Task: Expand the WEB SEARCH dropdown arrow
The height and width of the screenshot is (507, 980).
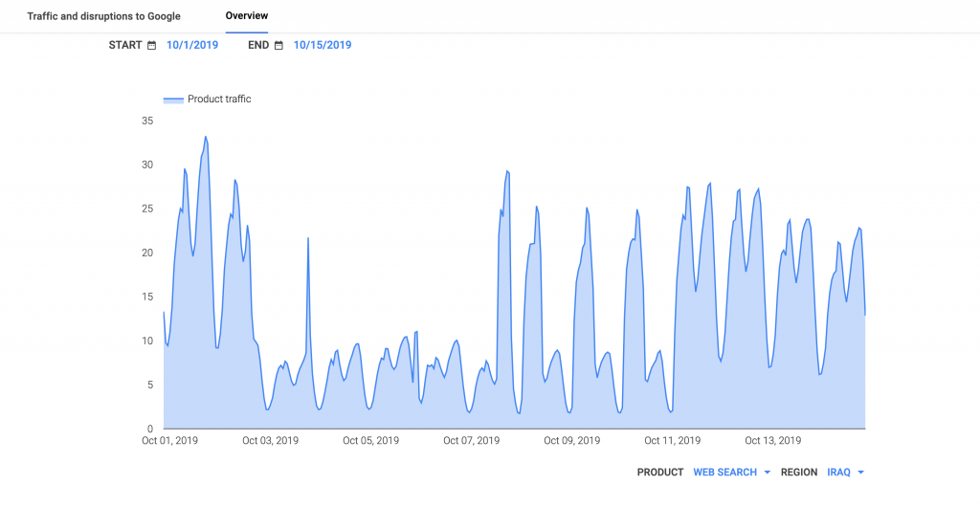Action: point(767,473)
